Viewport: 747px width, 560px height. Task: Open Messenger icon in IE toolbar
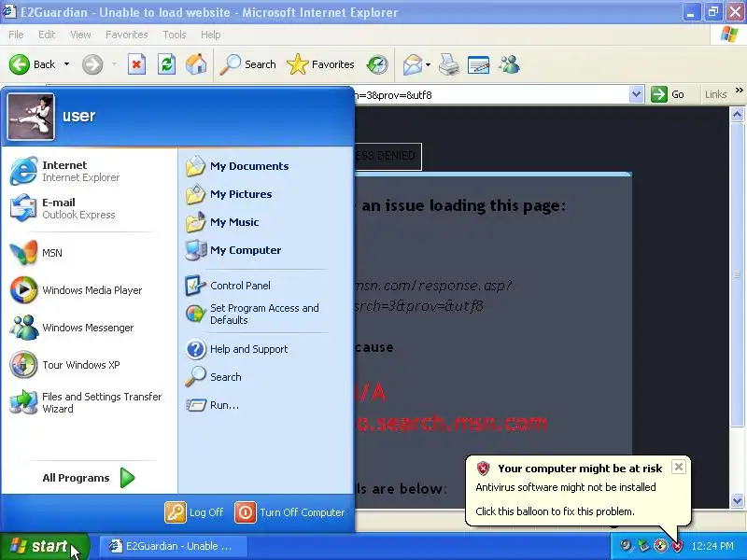pyautogui.click(x=509, y=64)
